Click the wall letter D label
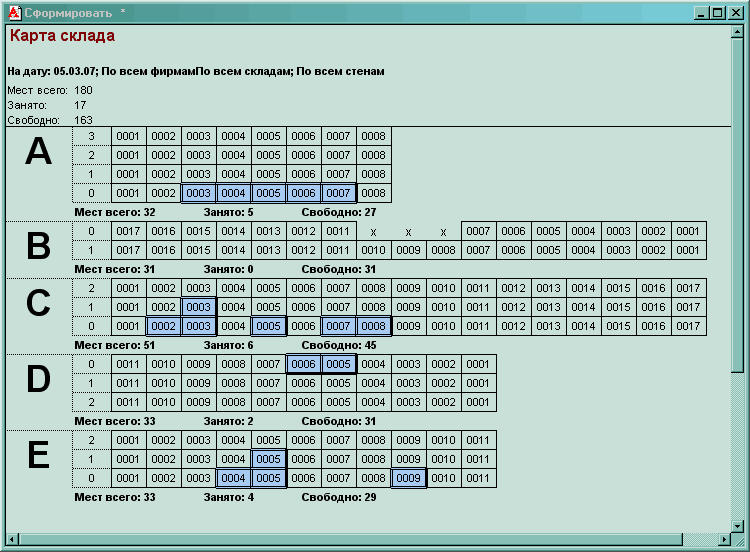The height and width of the screenshot is (552, 750). point(38,379)
